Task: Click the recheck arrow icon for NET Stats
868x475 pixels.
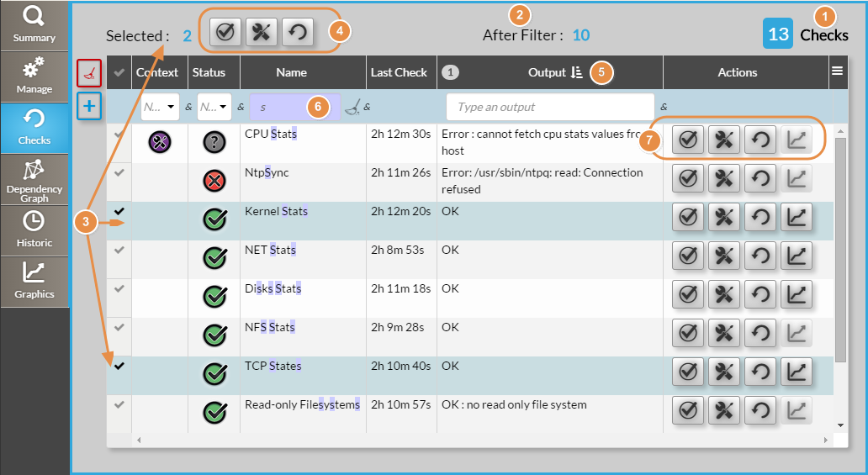Action: [x=760, y=256]
